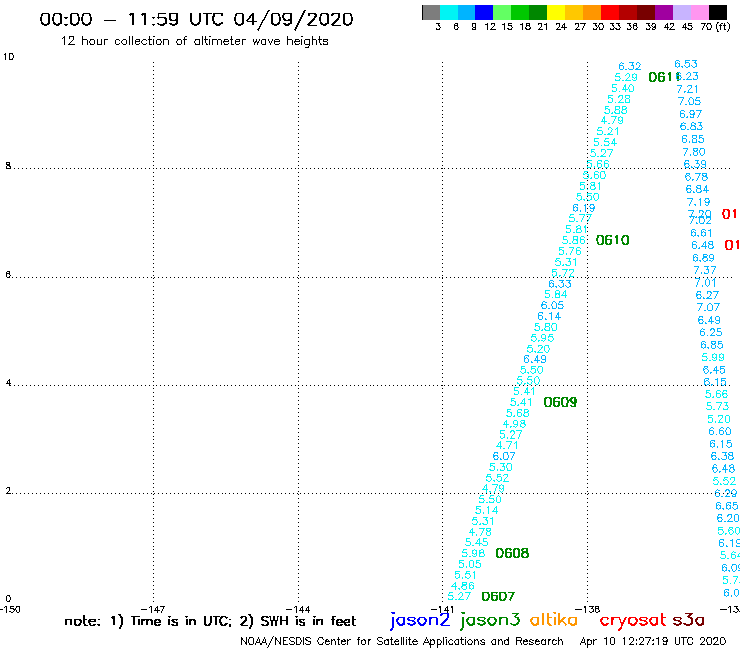Select wave height reading 5.54
The height and width of the screenshot is (650, 740).
click(x=605, y=143)
